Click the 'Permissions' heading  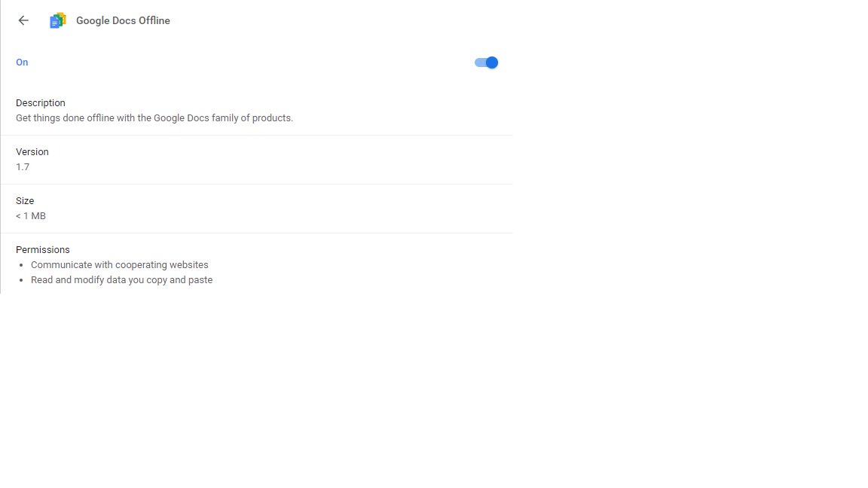[x=43, y=249]
